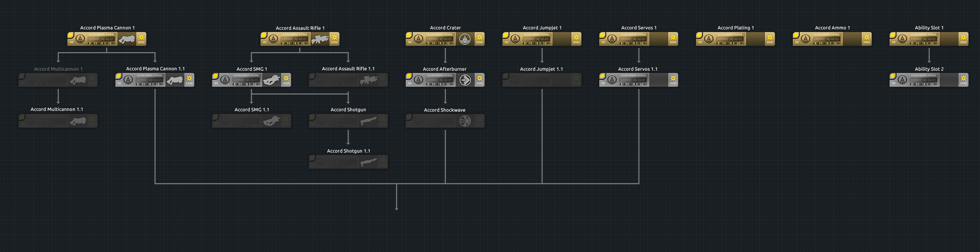Select the cannon icon on Accord Plasma Cannon 1.1

click(175, 80)
